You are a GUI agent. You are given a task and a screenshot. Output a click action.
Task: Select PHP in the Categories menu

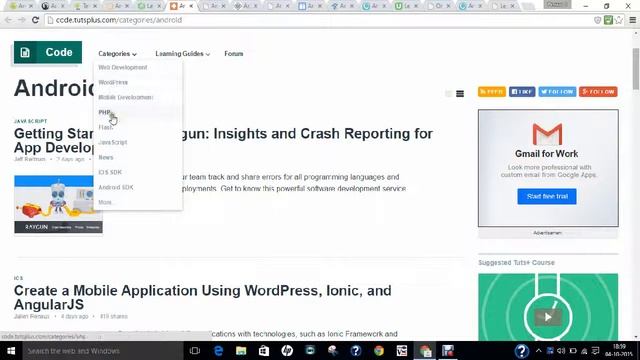point(105,112)
